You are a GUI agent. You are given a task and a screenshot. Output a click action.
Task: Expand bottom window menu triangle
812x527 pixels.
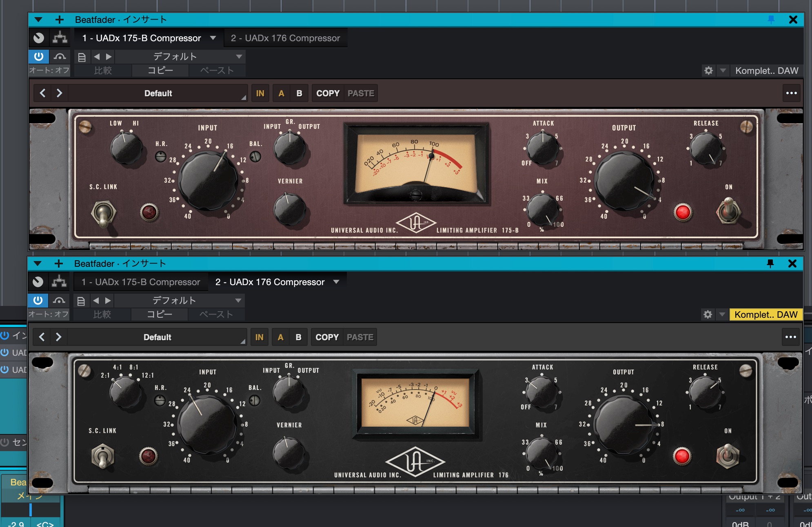click(38, 263)
